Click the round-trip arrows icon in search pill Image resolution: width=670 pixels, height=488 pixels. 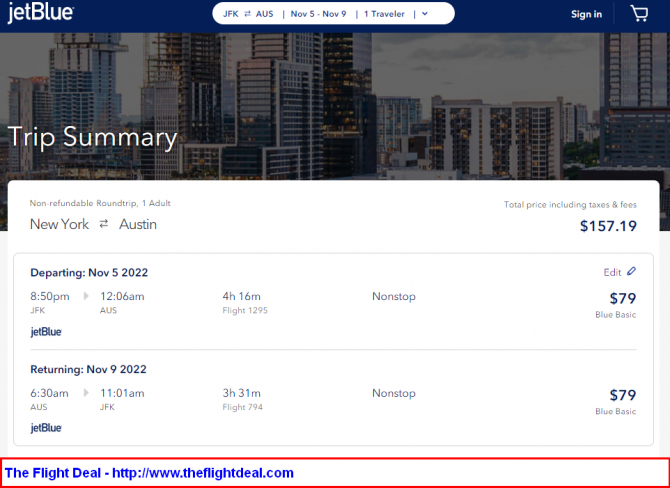[x=247, y=14]
